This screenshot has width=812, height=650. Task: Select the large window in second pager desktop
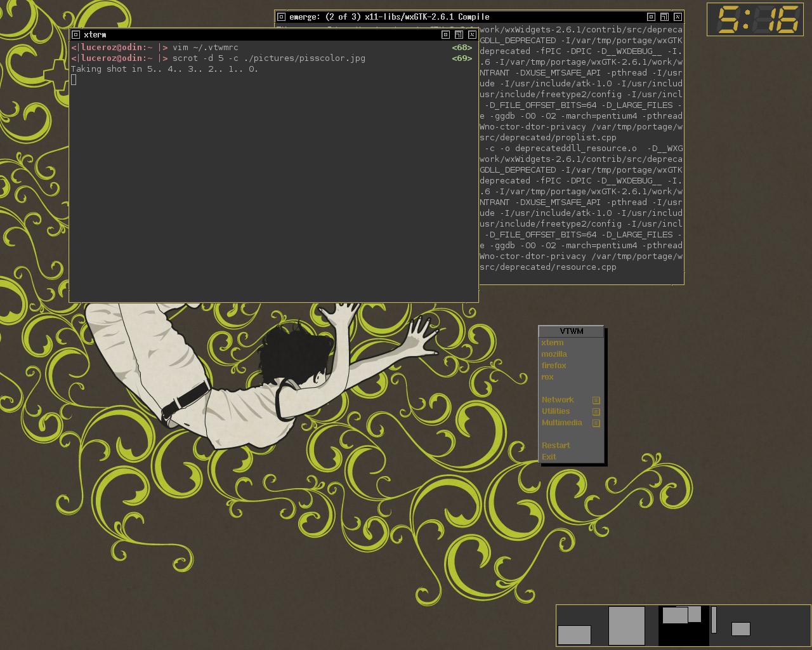click(627, 626)
